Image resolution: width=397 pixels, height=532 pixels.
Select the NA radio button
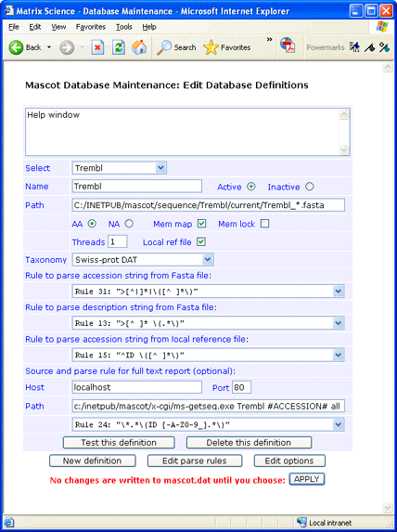pos(129,224)
